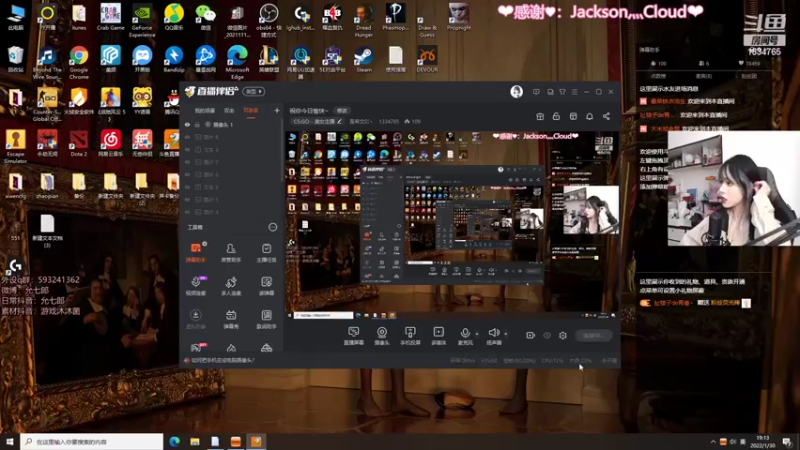The width and height of the screenshot is (800, 450).
Task: Click the share icon at top right
Action: click(x=606, y=116)
